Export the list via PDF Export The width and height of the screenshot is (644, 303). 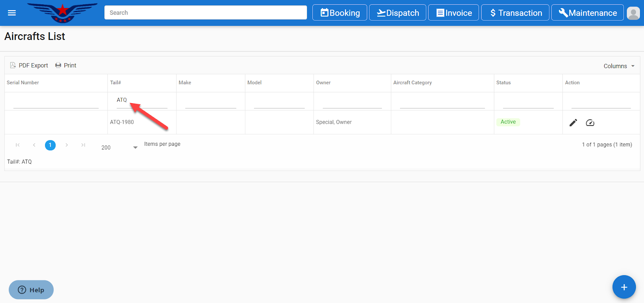coord(29,65)
